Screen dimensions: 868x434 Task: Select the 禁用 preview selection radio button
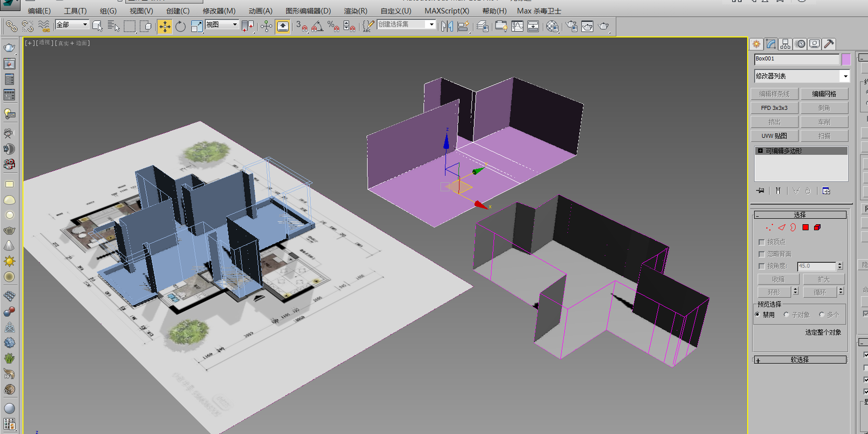tap(758, 315)
